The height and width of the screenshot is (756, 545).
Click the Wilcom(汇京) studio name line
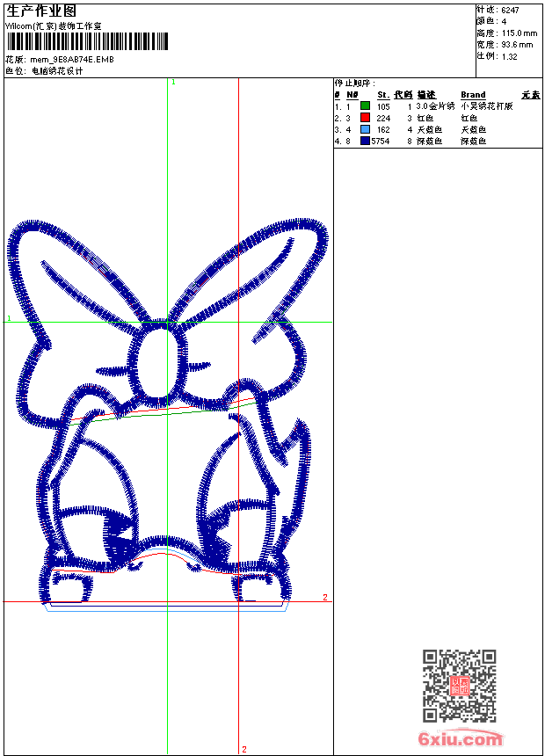[x=54, y=26]
